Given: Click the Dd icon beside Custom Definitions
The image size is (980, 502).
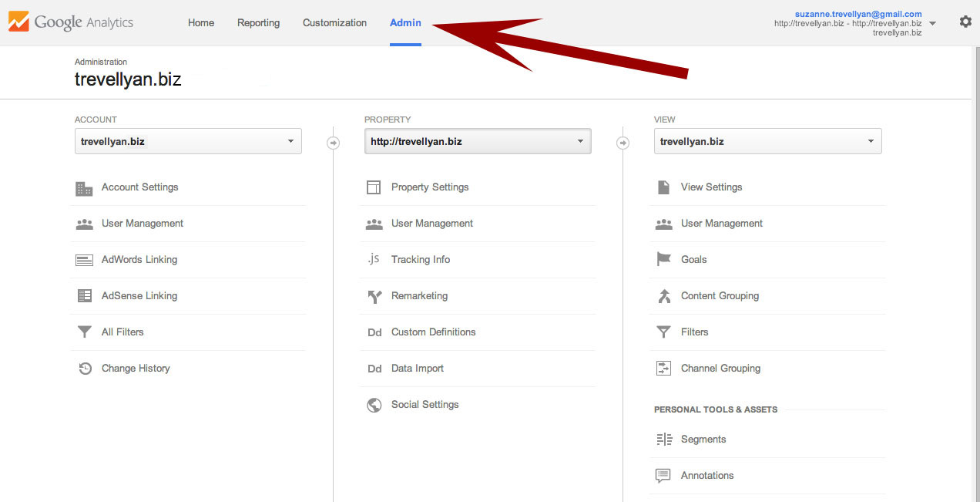Looking at the screenshot, I should coord(374,332).
